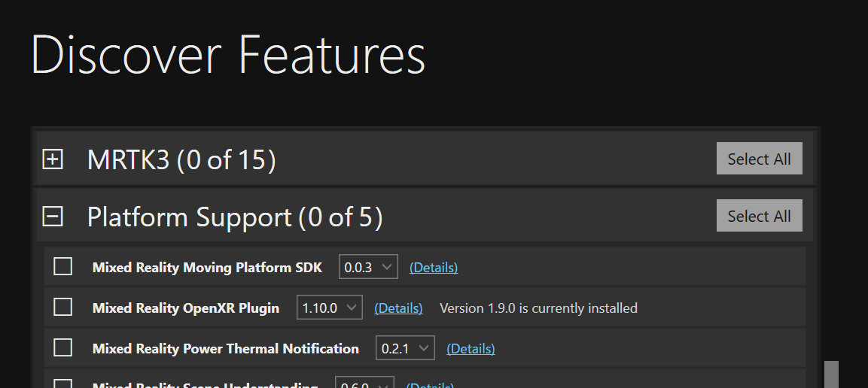This screenshot has width=868, height=388.
Task: Open Details link for Power Thermal Notification
Action: [471, 349]
